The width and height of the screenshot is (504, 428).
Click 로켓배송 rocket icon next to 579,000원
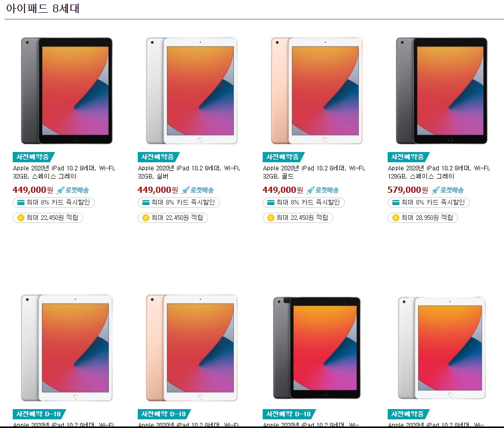coord(435,190)
